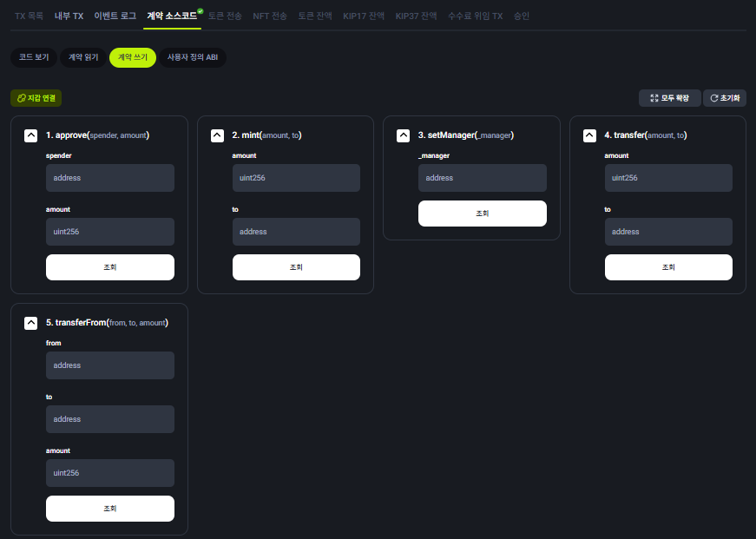Switch to the 토큰 잔액 tab
The width and height of the screenshot is (756, 539).
click(x=315, y=16)
